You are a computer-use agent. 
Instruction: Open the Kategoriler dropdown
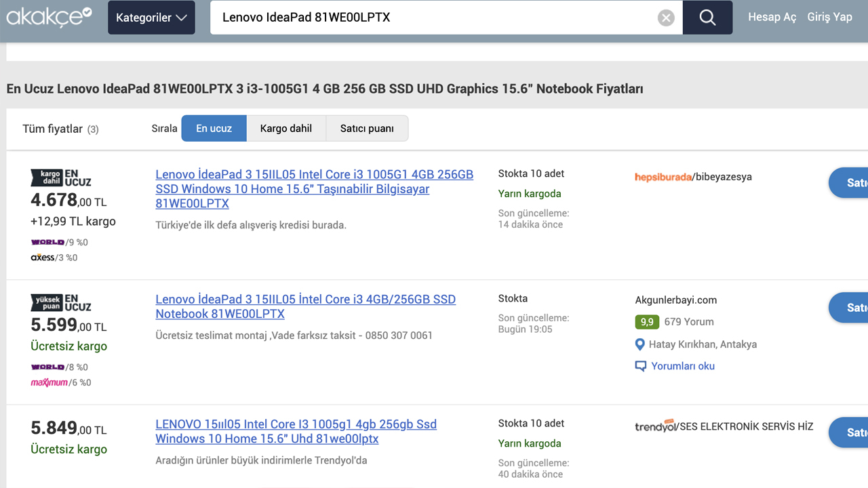pos(151,18)
